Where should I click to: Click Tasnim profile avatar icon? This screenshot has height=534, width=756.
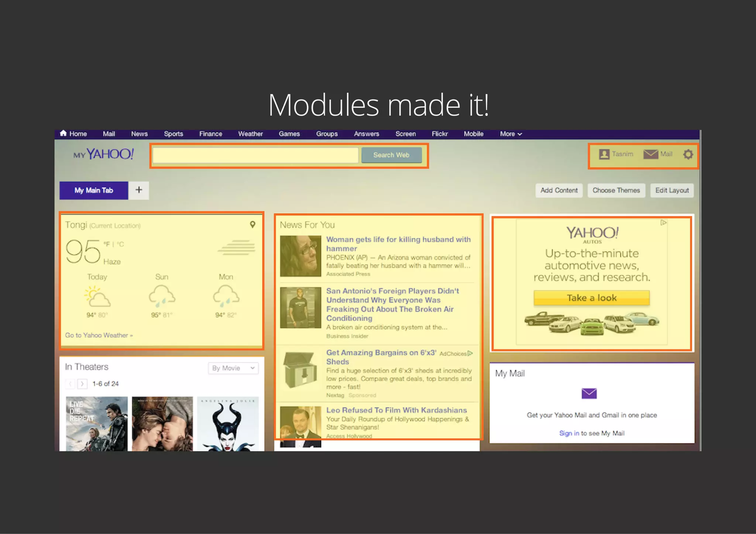point(604,154)
